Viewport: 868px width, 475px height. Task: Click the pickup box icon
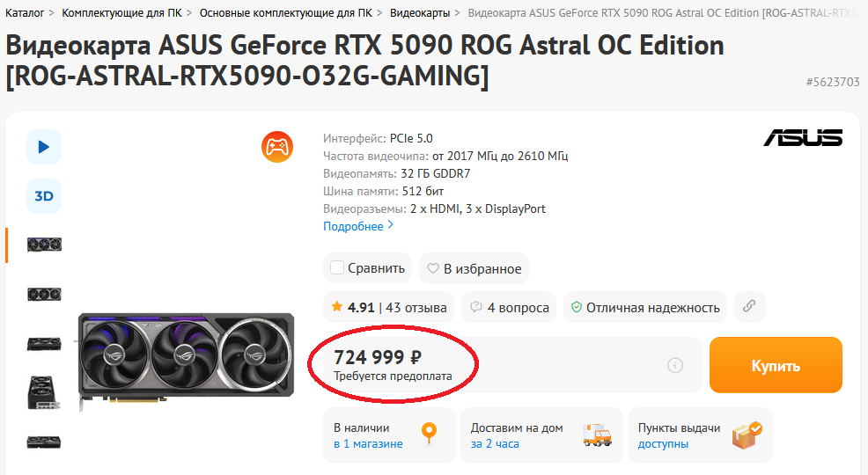tap(747, 435)
